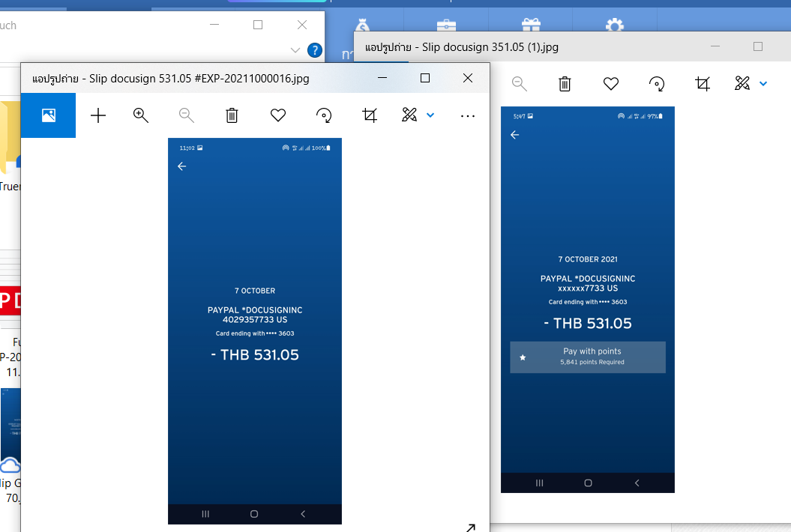
Task: Click the fullscreen arrow at the front window bottom
Action: click(471, 528)
